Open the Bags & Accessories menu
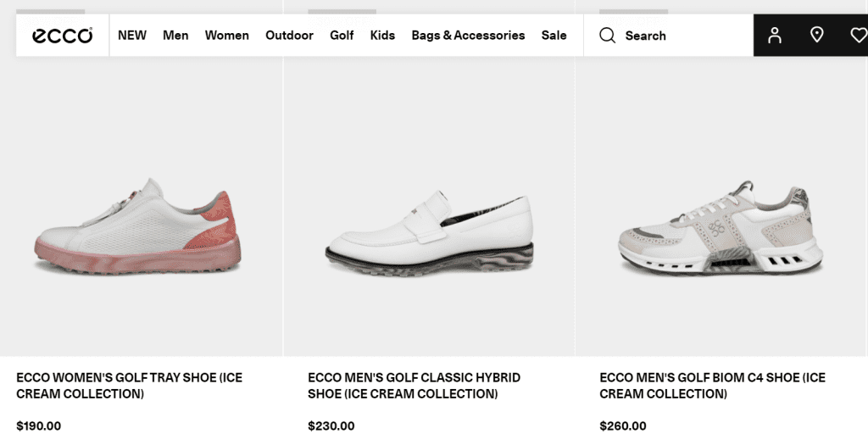 (x=468, y=36)
